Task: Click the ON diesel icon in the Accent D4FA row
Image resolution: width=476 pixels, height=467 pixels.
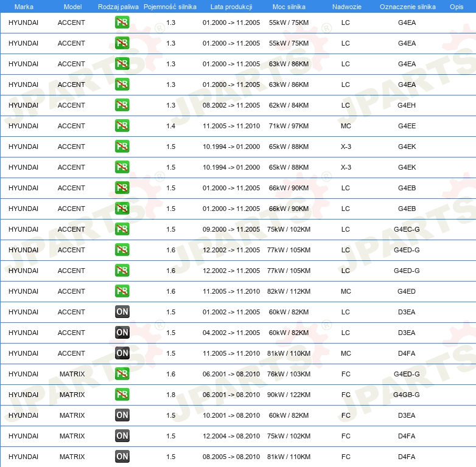Action: (122, 353)
